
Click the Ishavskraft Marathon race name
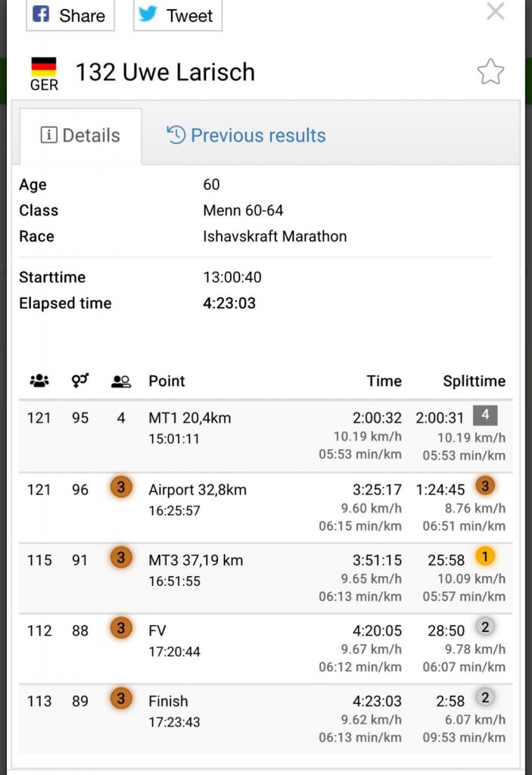(275, 236)
